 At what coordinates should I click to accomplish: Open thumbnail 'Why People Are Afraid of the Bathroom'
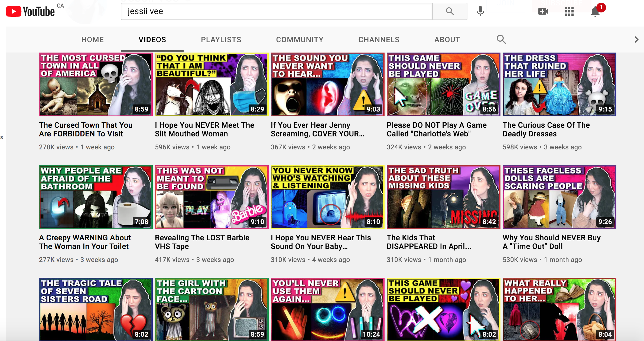[96, 197]
